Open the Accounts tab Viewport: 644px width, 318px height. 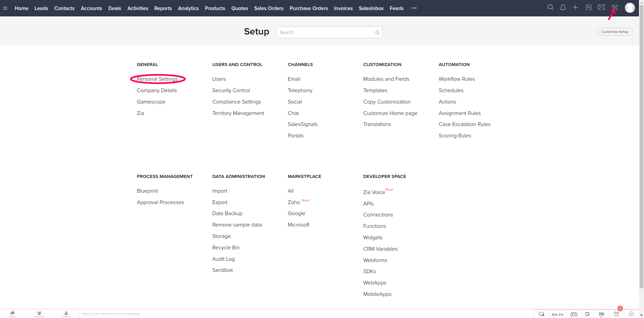click(91, 8)
